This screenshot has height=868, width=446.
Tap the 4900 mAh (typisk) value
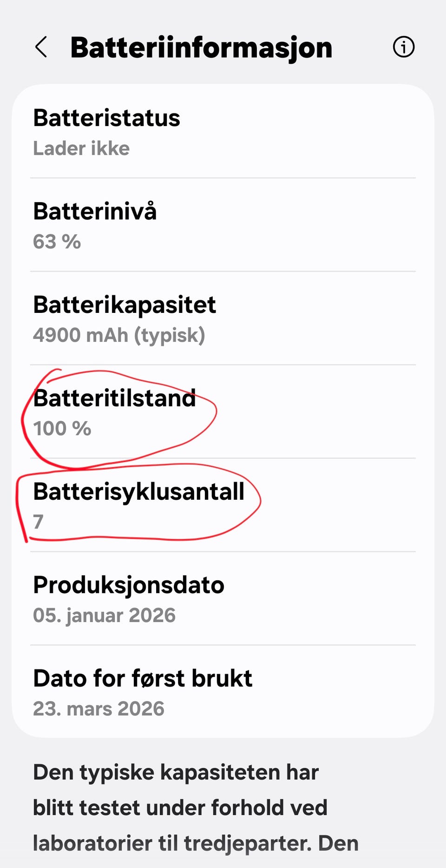(x=119, y=335)
